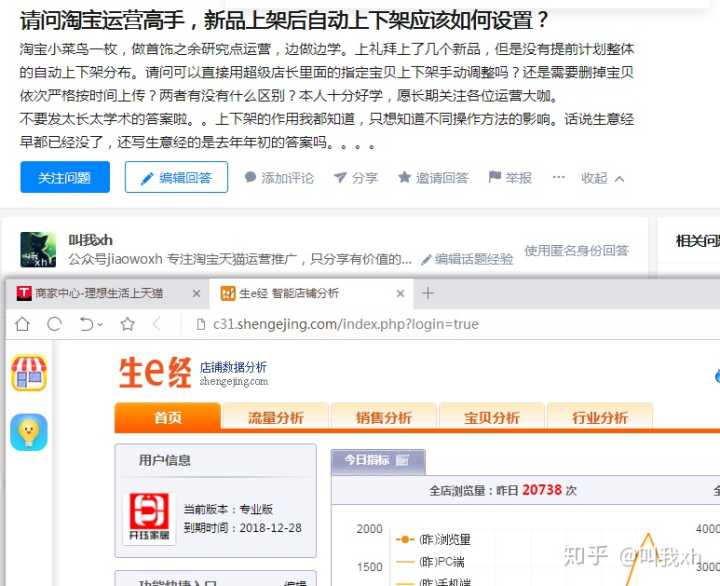Click 添加评论 to add comment
Screen dimensions: 720x586
[279, 178]
